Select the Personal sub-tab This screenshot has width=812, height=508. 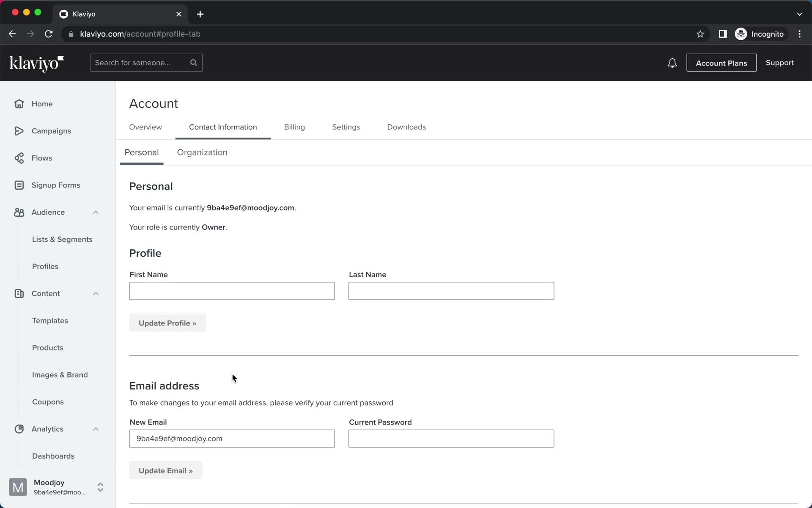[x=142, y=152]
